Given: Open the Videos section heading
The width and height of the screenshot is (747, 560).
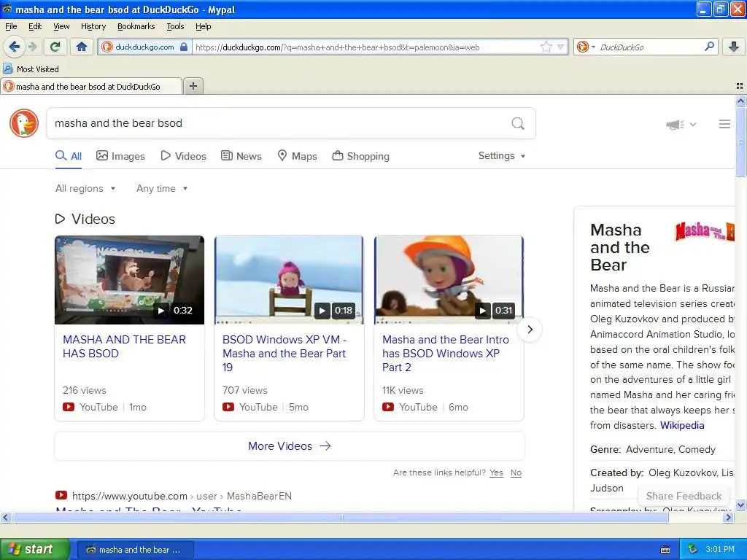Looking at the screenshot, I should [x=85, y=219].
